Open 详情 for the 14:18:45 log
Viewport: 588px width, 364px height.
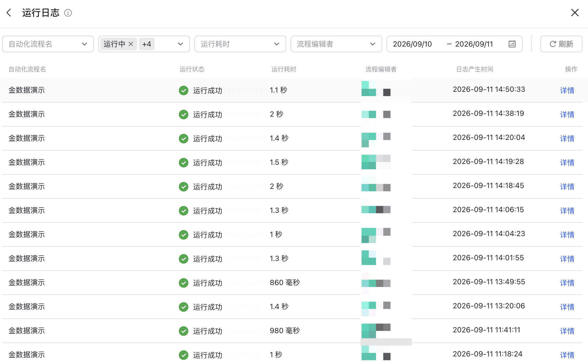point(567,187)
